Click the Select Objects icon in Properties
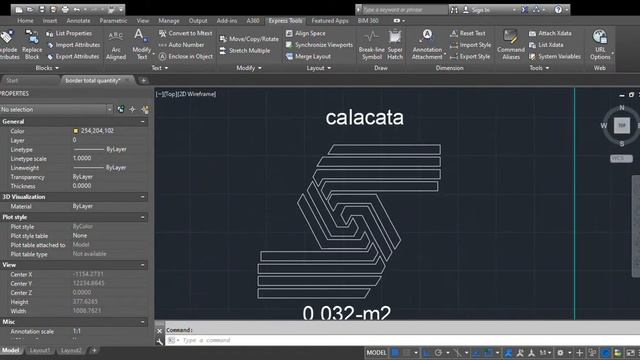The width and height of the screenshot is (640, 360). tap(132, 109)
